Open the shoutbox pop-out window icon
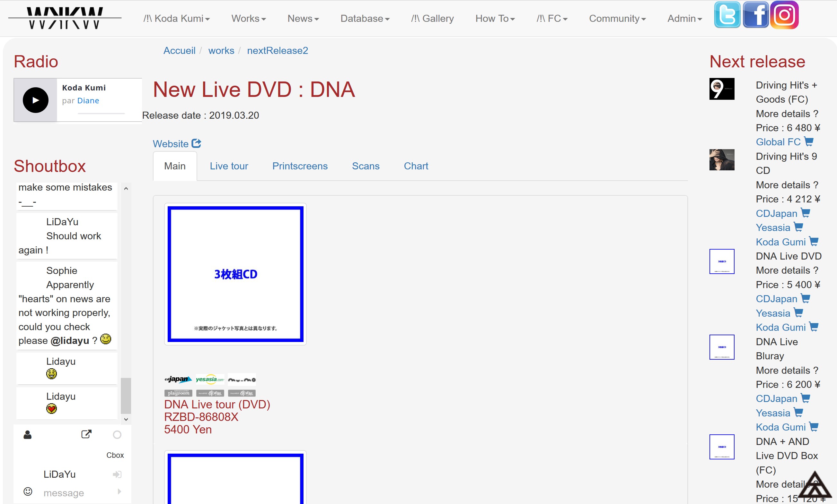This screenshot has height=504, width=837. [x=86, y=434]
